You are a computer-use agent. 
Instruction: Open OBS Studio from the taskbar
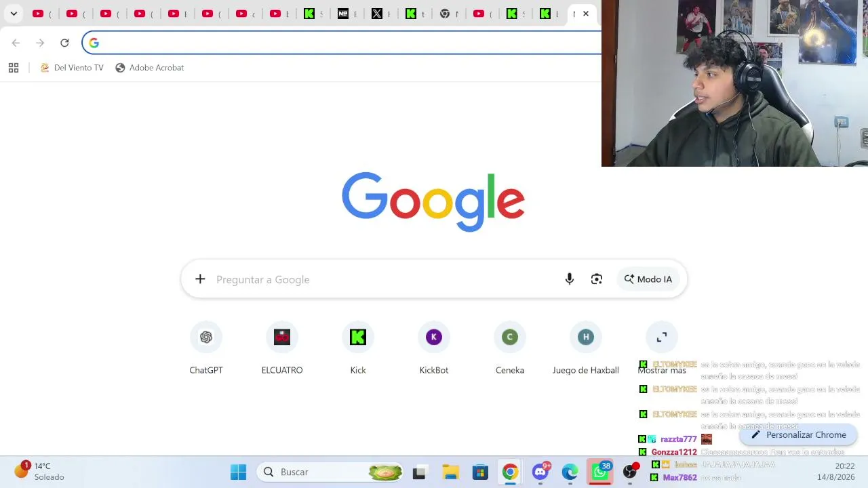pyautogui.click(x=631, y=472)
